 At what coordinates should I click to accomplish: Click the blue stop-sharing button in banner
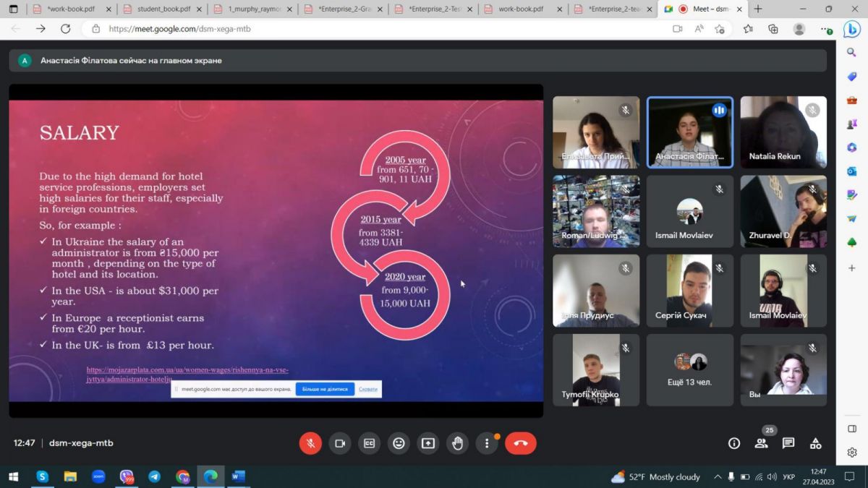325,389
